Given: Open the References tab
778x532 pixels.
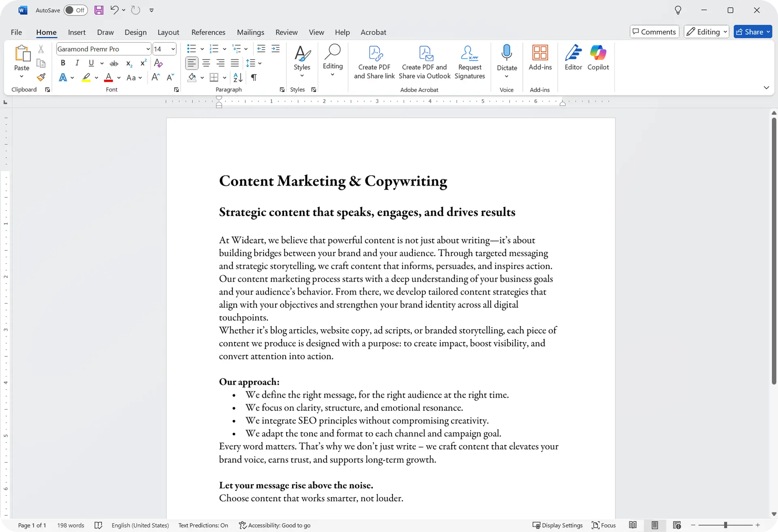Looking at the screenshot, I should click(x=208, y=32).
